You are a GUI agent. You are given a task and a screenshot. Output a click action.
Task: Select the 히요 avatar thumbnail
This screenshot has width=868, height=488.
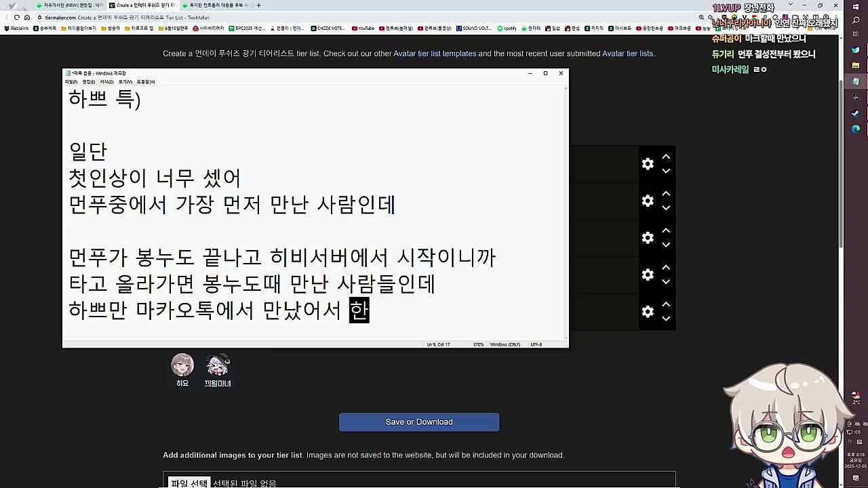tap(182, 365)
